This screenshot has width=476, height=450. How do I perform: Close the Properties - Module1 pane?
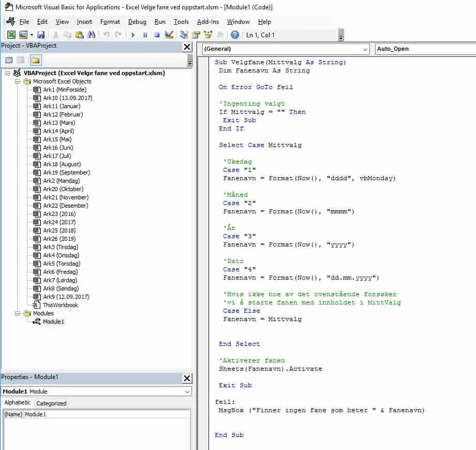coord(187,379)
